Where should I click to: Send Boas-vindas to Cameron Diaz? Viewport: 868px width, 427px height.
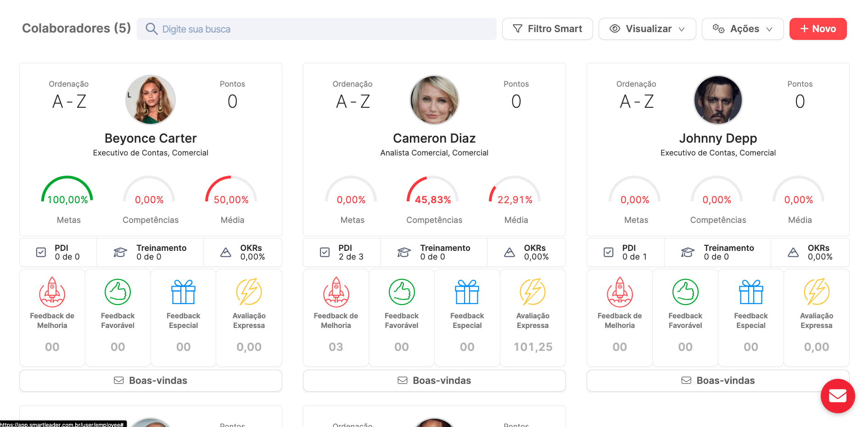pos(434,380)
